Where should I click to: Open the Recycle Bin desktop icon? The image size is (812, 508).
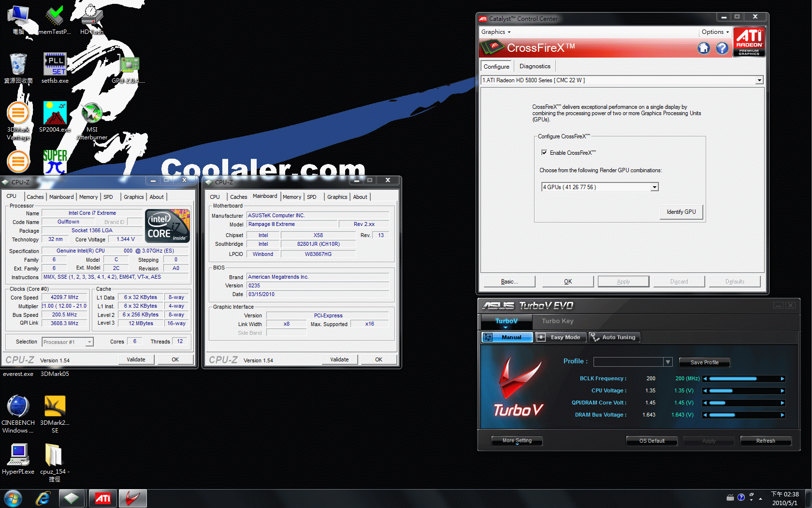[x=18, y=69]
